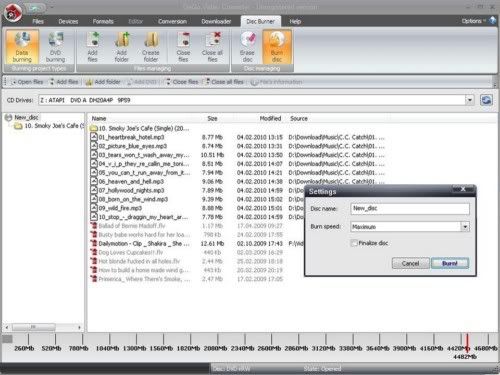
Task: Open the Options menu dropdown
Action: [x=473, y=21]
